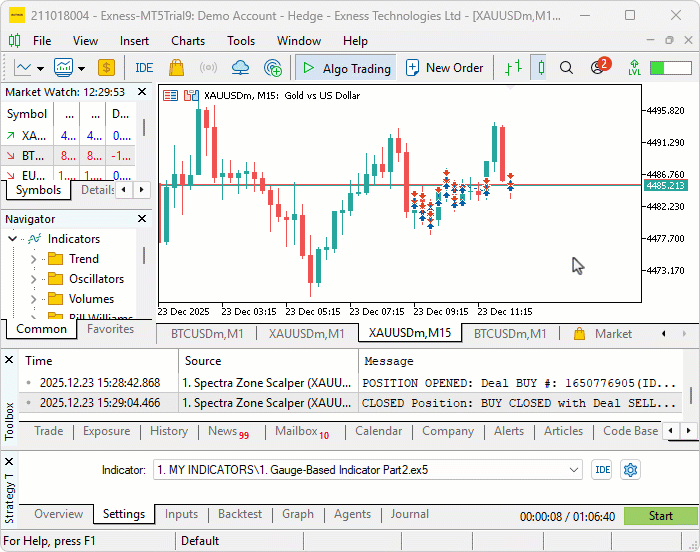Toggle the Algo Trading button
Screen dimensions: 700x552
[x=346, y=68]
